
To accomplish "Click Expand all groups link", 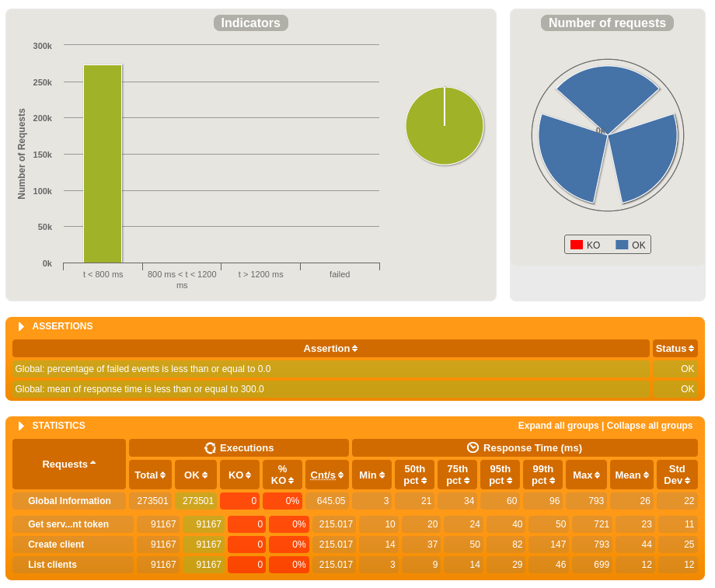I will (558, 426).
